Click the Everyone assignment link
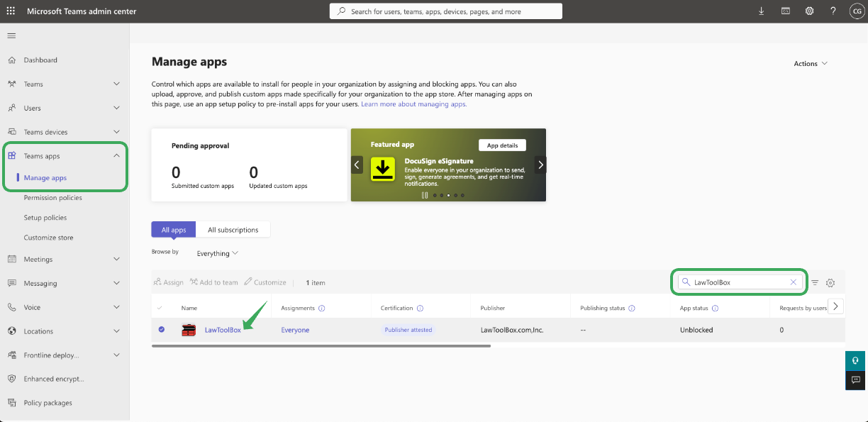This screenshot has height=422, width=868. [295, 330]
